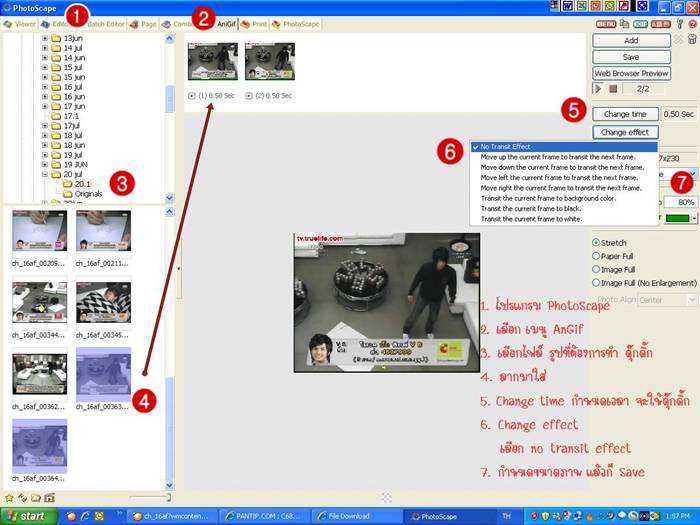Select the Paper Full radio option

[x=596, y=256]
